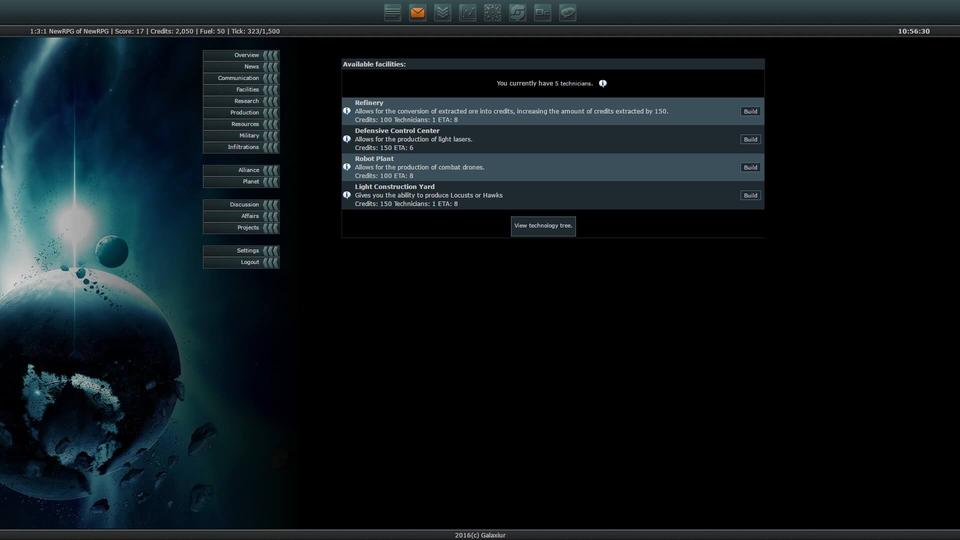Log out using the Logout item
This screenshot has width=960, height=540.
point(241,262)
